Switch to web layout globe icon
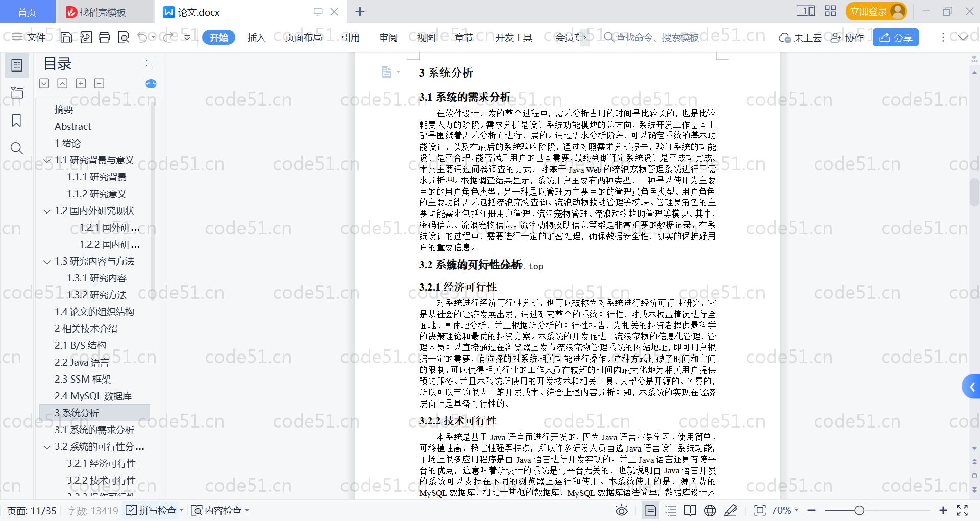The height and width of the screenshot is (521, 980). point(710,510)
